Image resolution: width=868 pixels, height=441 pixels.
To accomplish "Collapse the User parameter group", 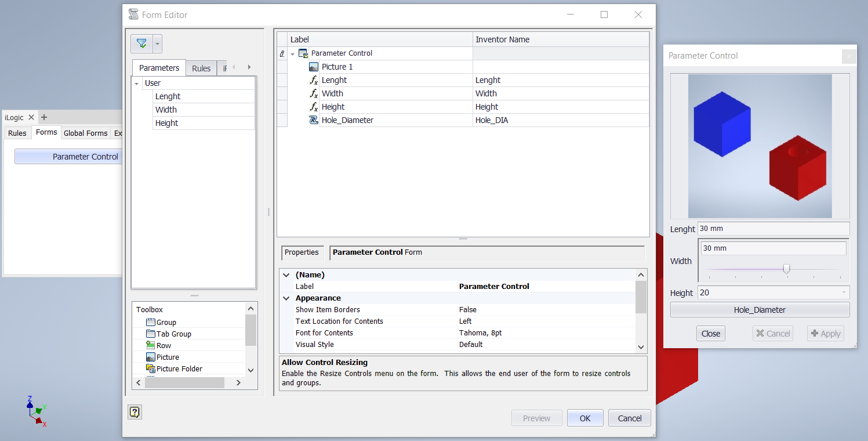I will (x=137, y=83).
